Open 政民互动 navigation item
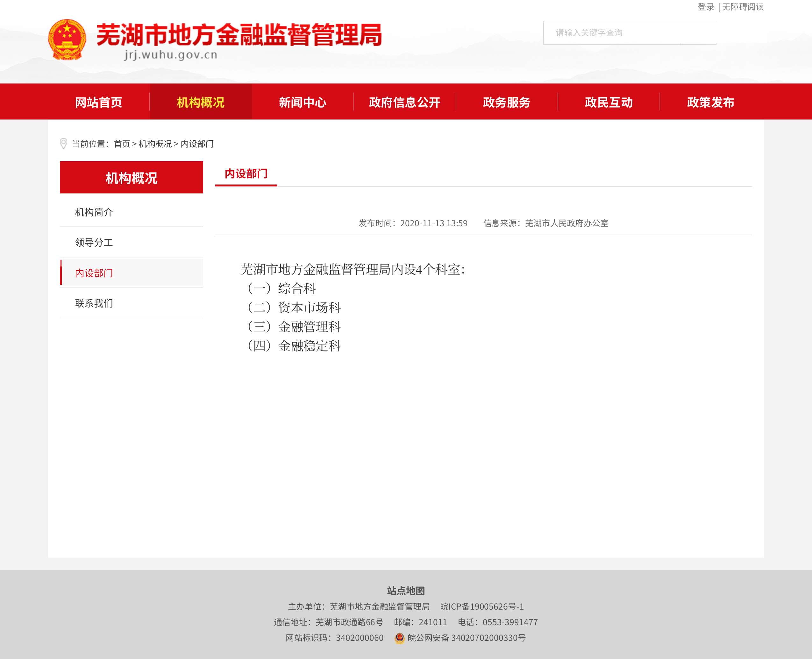Screen dimensions: 812x659 pyautogui.click(x=609, y=102)
